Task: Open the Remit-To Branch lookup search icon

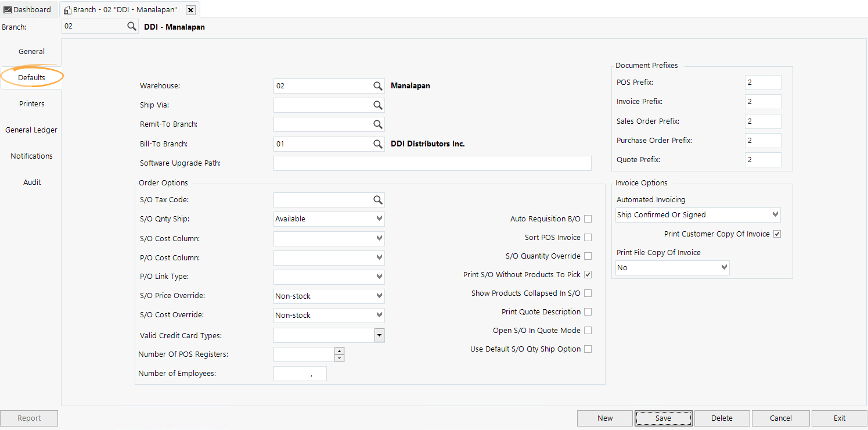Action: 378,124
